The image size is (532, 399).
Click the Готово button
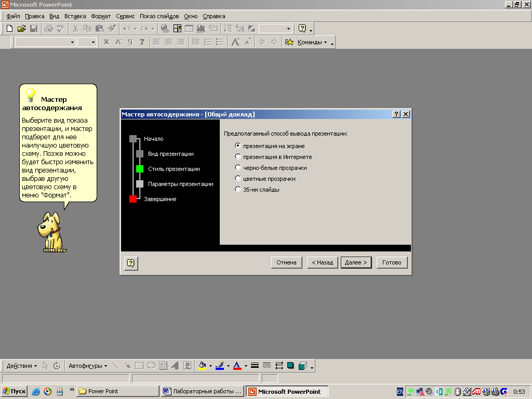pos(392,262)
